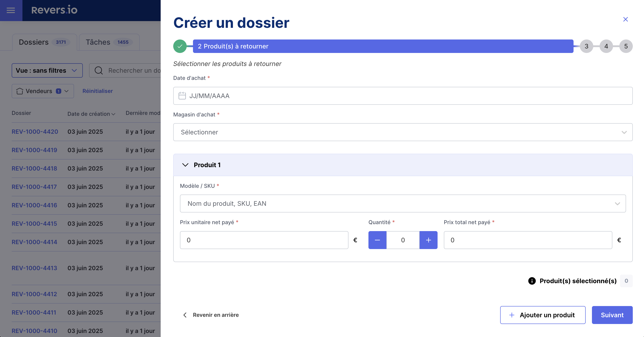Viewport: 644px width, 337px height.
Task: Open dossier REV-1000-4410
Action: pos(34,331)
